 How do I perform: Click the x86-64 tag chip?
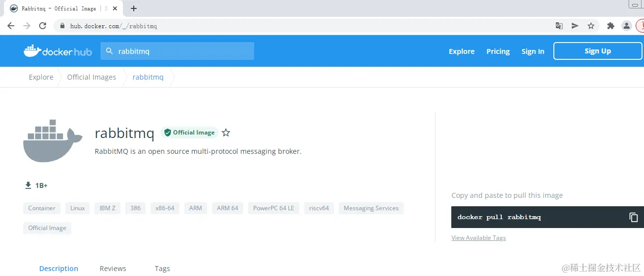(x=165, y=208)
